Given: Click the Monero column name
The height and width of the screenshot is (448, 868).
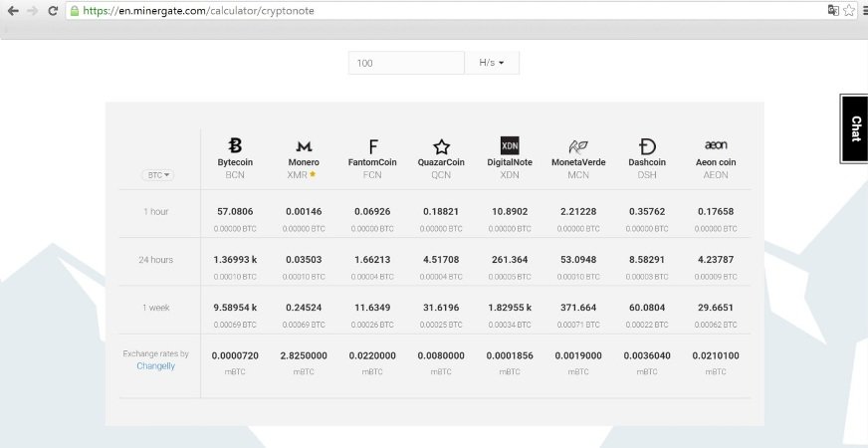Looking at the screenshot, I should pyautogui.click(x=304, y=162).
